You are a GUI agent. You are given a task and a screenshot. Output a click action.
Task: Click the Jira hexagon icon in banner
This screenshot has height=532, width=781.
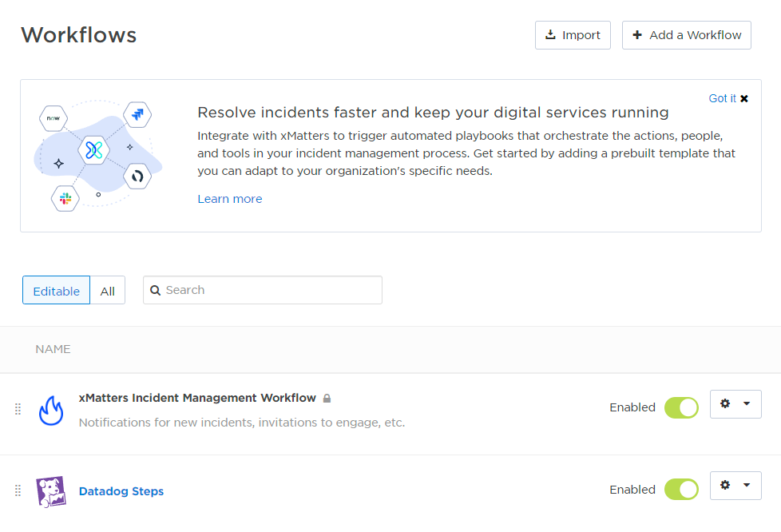point(137,114)
